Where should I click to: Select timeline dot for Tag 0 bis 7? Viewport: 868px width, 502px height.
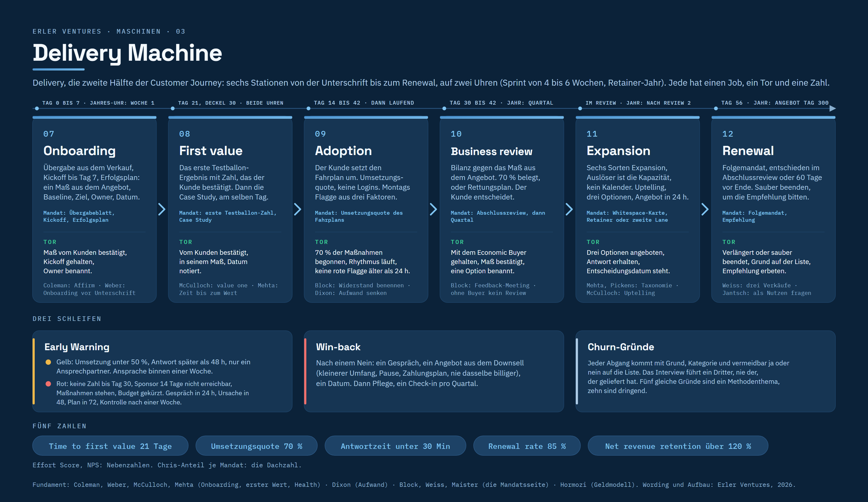[37, 108]
